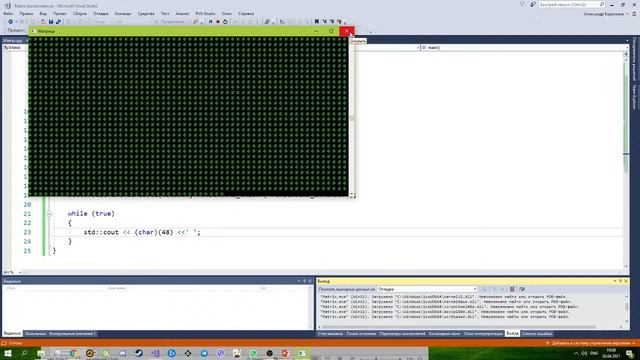Viewport: 640px width, 360px height.
Task: Open the Отладка menu
Action: [x=100, y=13]
